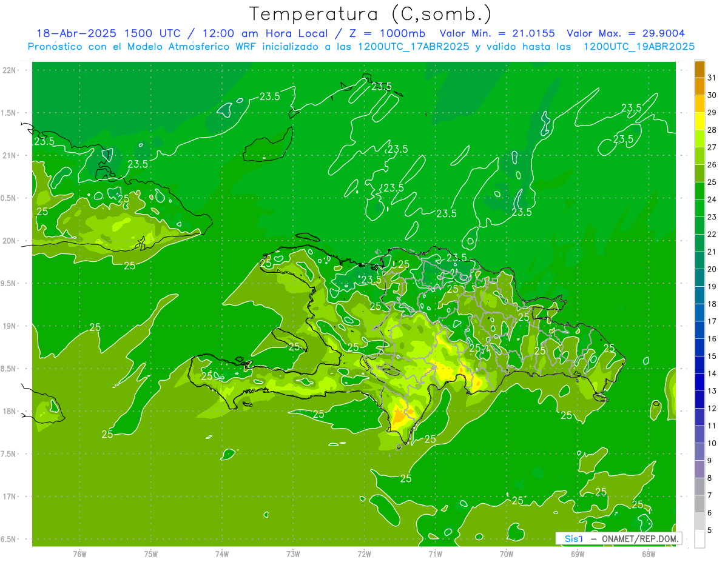Click the "22N" latitude axis label
The width and height of the screenshot is (728, 562).
8,70
